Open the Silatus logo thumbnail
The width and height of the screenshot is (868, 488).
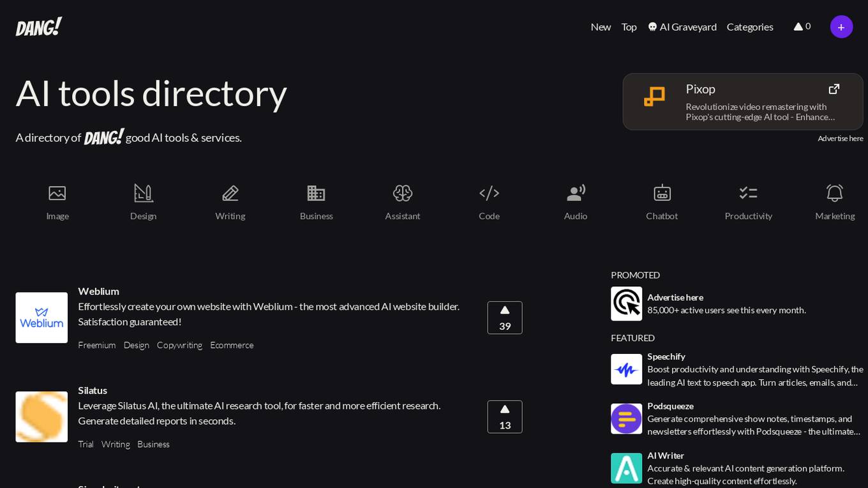(x=41, y=416)
